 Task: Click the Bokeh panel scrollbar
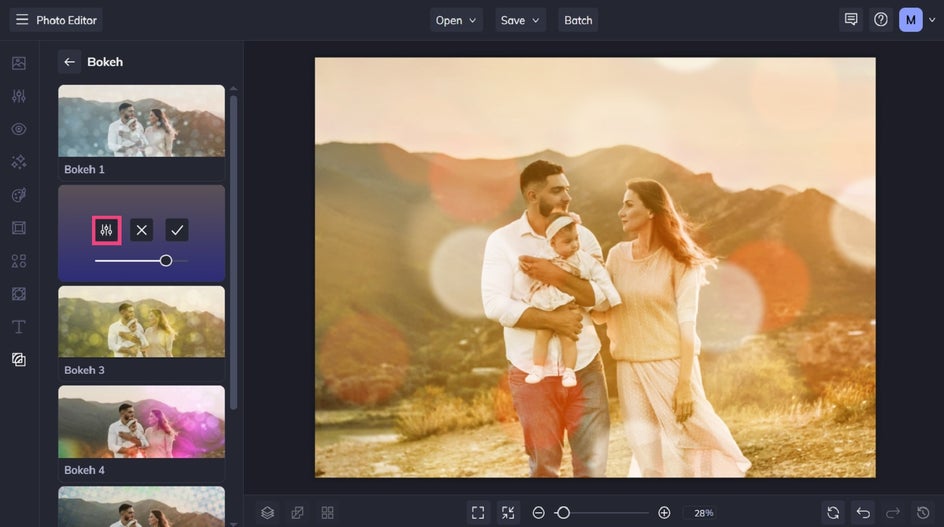click(x=234, y=252)
